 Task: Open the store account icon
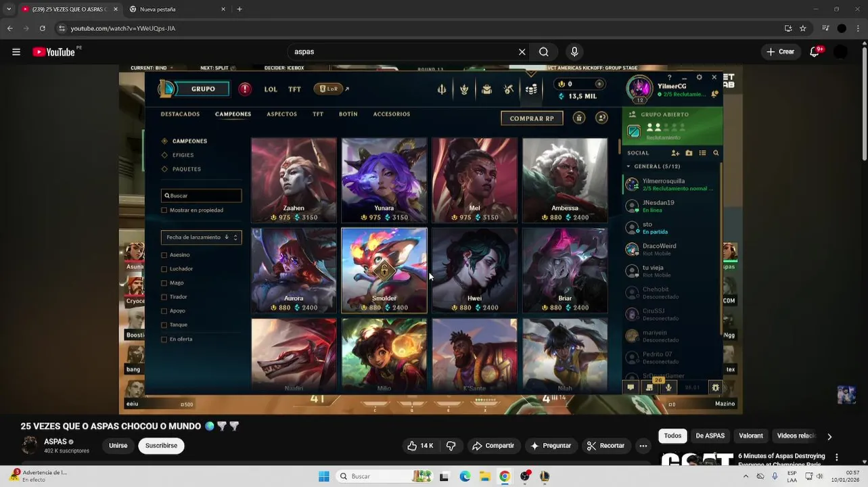[x=601, y=118]
